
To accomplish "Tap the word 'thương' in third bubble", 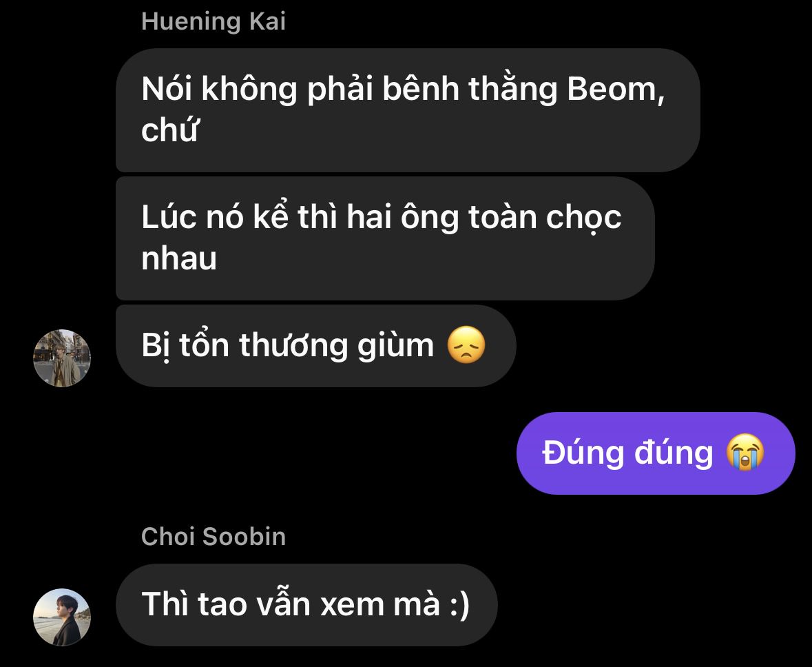I will (293, 346).
